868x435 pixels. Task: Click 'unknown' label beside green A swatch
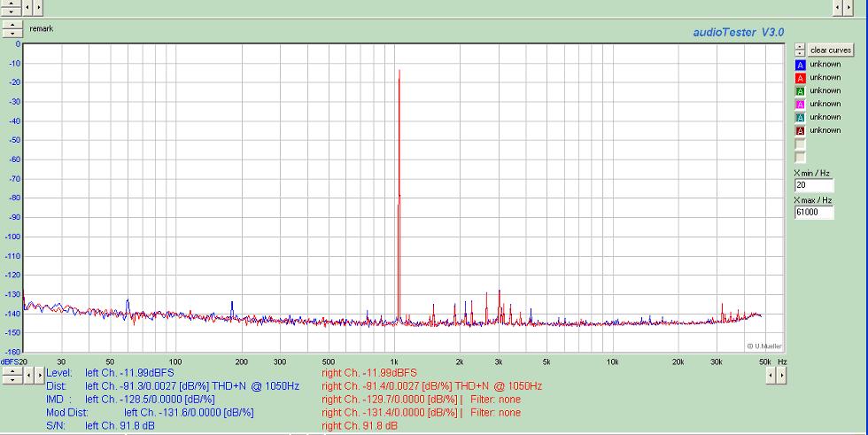pos(825,90)
